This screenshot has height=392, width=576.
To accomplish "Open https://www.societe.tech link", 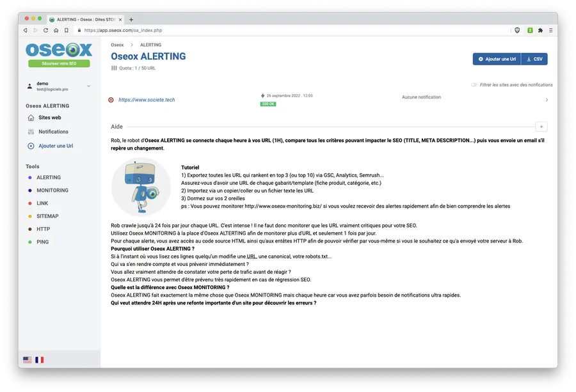I will tap(147, 100).
